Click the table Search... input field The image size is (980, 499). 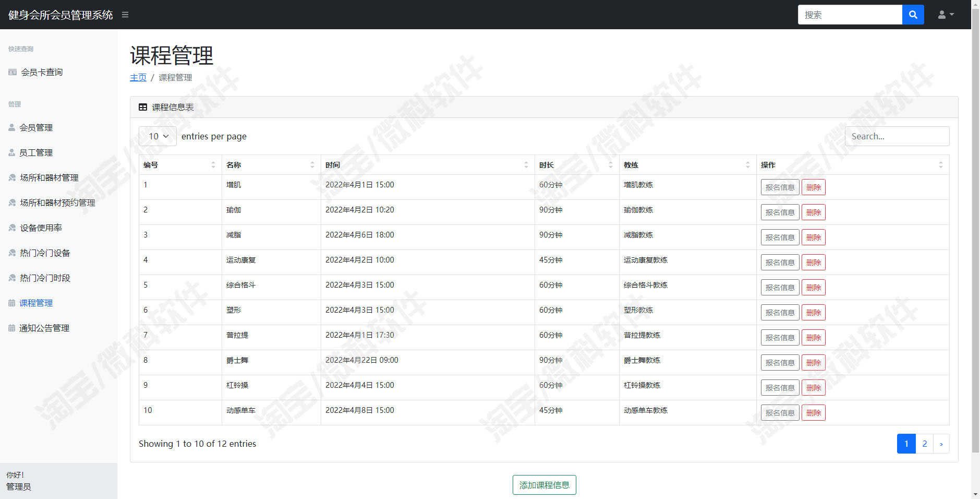click(897, 136)
